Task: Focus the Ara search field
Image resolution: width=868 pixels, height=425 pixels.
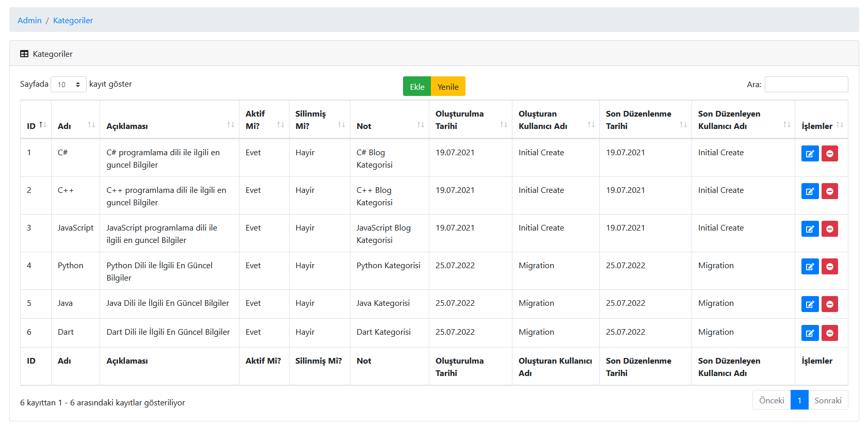Action: [x=806, y=84]
